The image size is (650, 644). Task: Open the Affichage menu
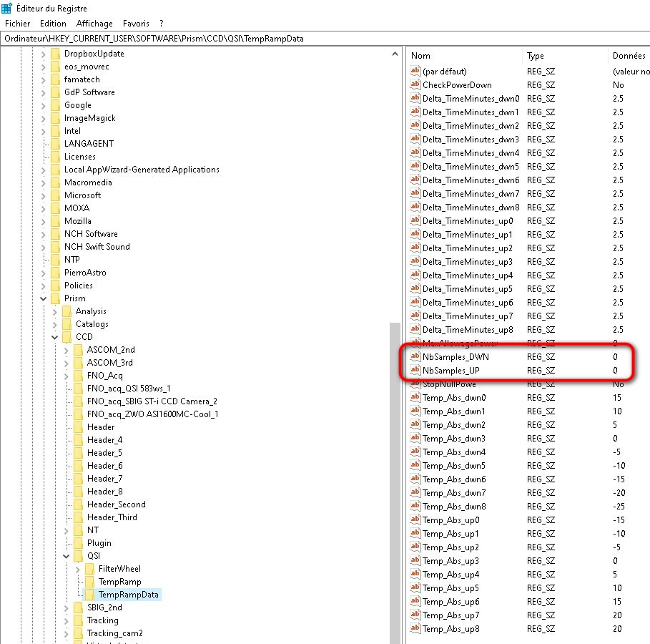point(95,24)
